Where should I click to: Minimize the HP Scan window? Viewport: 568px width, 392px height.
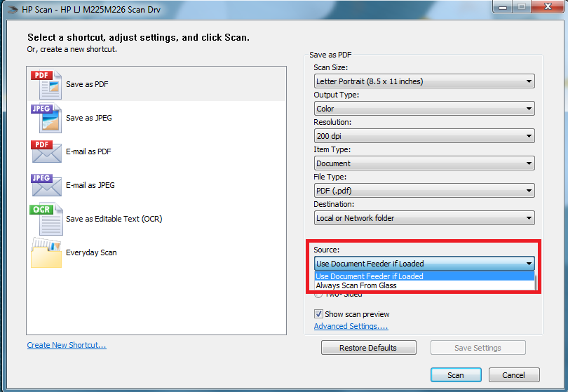click(502, 6)
